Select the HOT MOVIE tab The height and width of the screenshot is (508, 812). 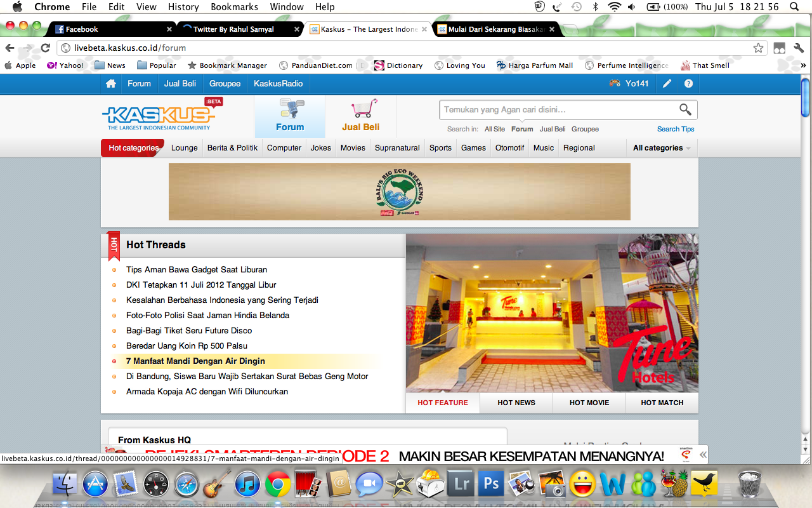pyautogui.click(x=589, y=403)
